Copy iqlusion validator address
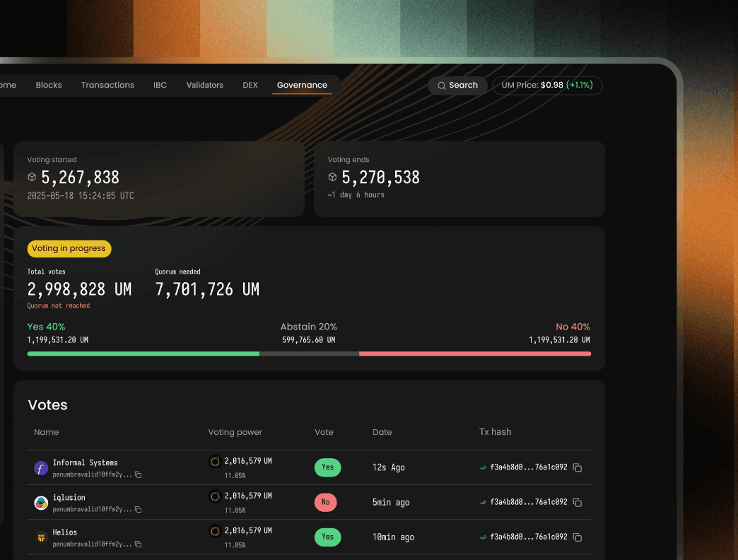This screenshot has height=560, width=738. pyautogui.click(x=139, y=509)
